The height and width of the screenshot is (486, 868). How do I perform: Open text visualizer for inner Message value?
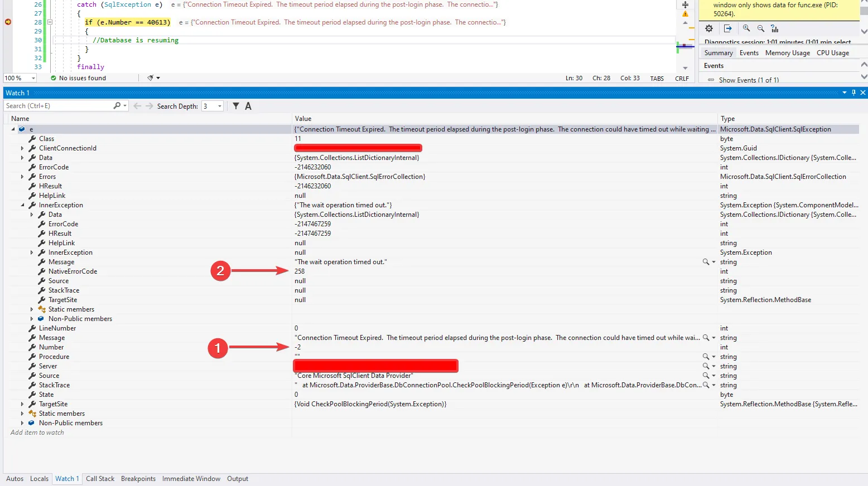706,262
